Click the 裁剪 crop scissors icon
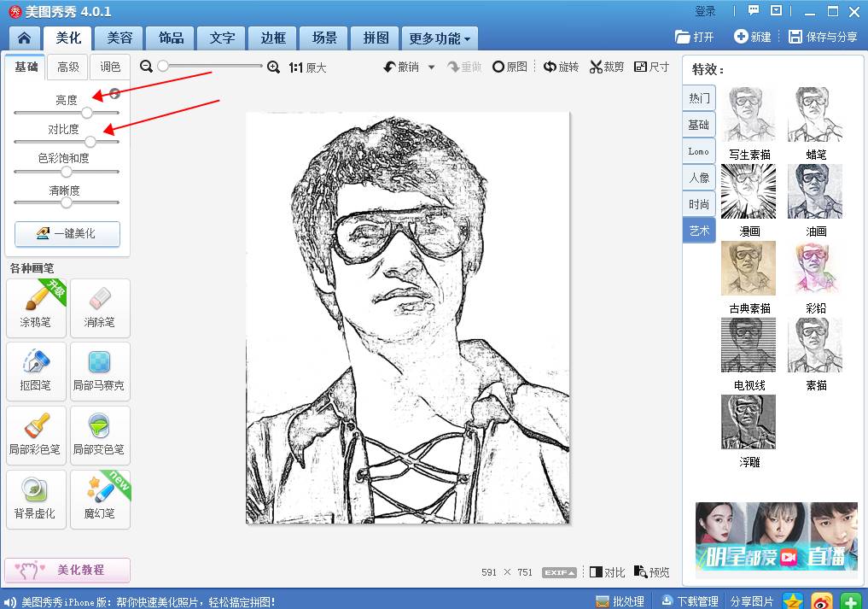The width and height of the screenshot is (868, 609). click(597, 67)
